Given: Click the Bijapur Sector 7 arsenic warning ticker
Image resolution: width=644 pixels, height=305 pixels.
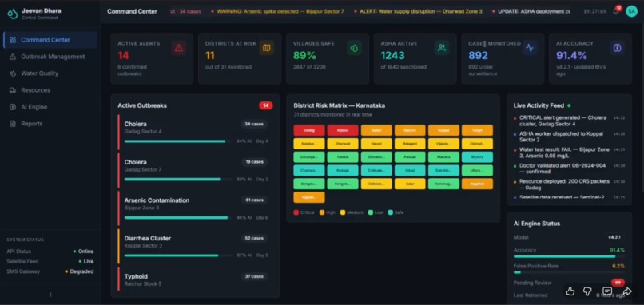Looking at the screenshot, I should pyautogui.click(x=277, y=11).
